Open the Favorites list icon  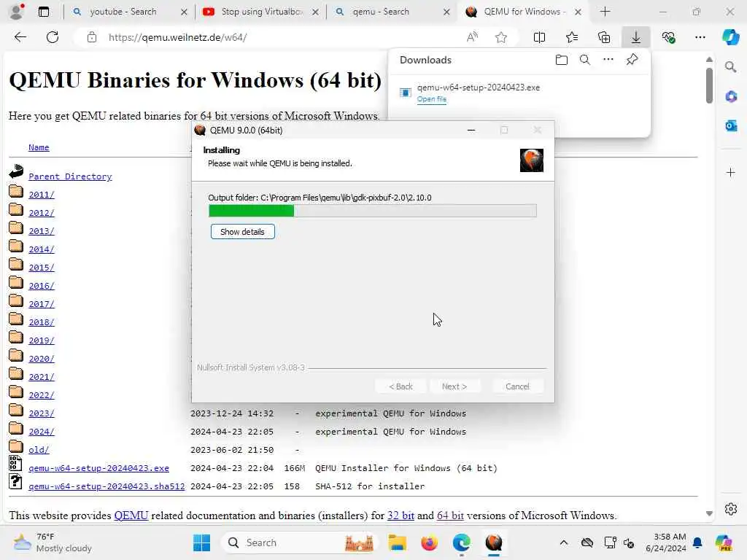point(572,37)
